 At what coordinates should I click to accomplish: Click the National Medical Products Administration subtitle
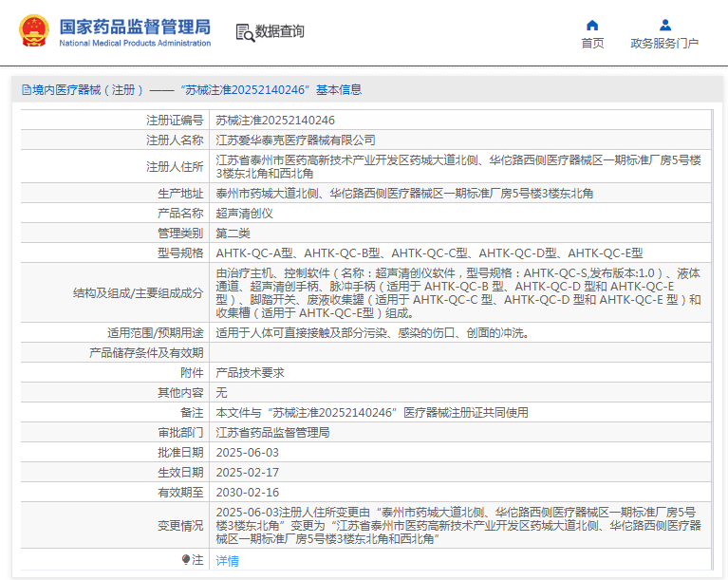pos(135,44)
